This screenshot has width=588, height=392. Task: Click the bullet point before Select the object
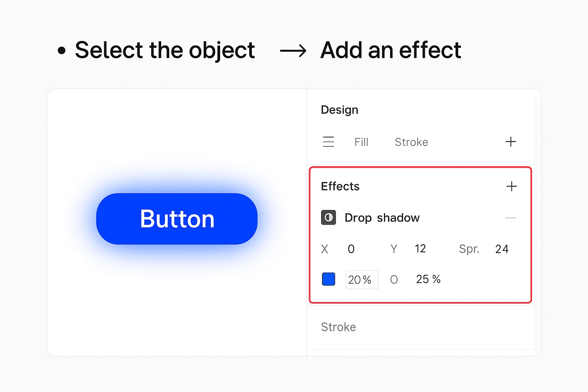point(62,50)
